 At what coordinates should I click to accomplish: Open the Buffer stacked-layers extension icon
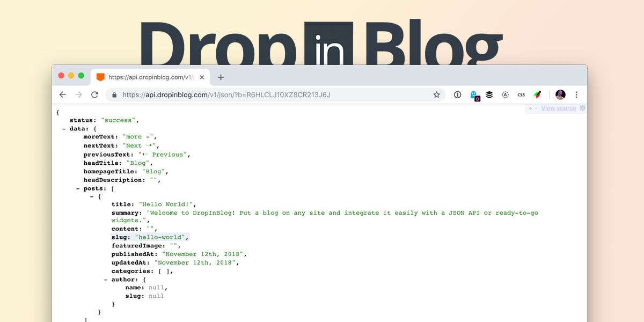(x=489, y=94)
